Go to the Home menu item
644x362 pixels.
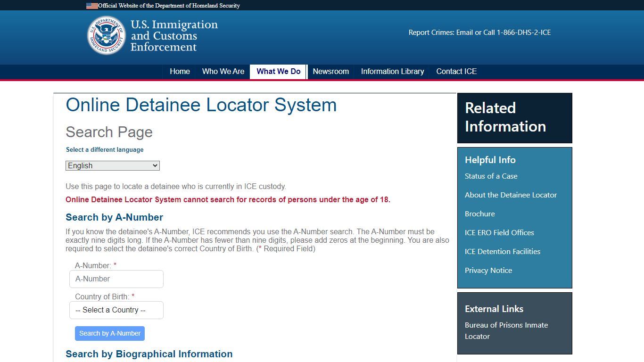[180, 72]
